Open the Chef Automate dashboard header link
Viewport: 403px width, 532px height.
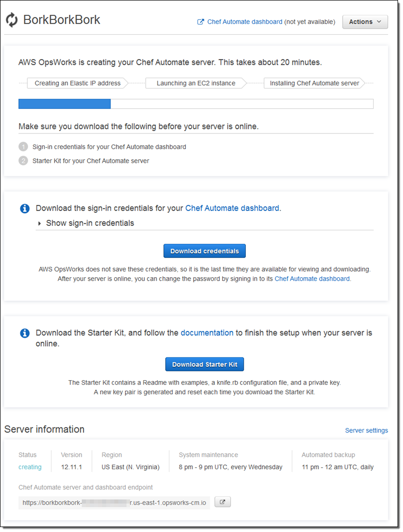click(x=244, y=22)
